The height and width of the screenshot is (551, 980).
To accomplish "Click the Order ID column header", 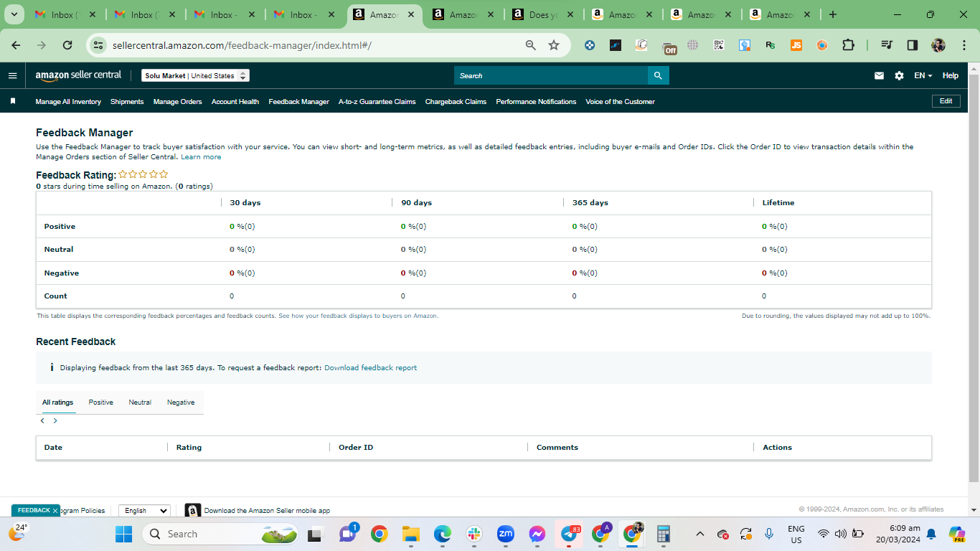I will tap(356, 448).
